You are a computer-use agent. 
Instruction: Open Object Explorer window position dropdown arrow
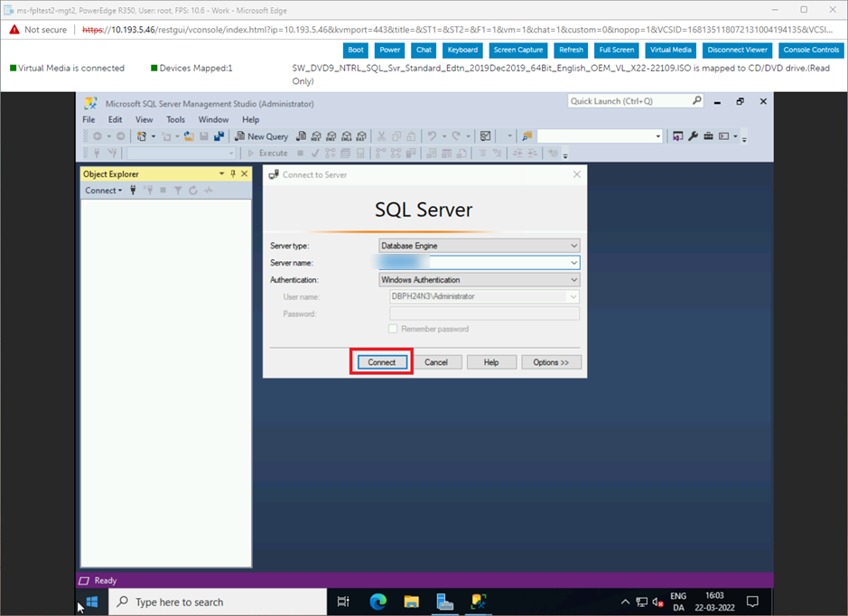222,173
